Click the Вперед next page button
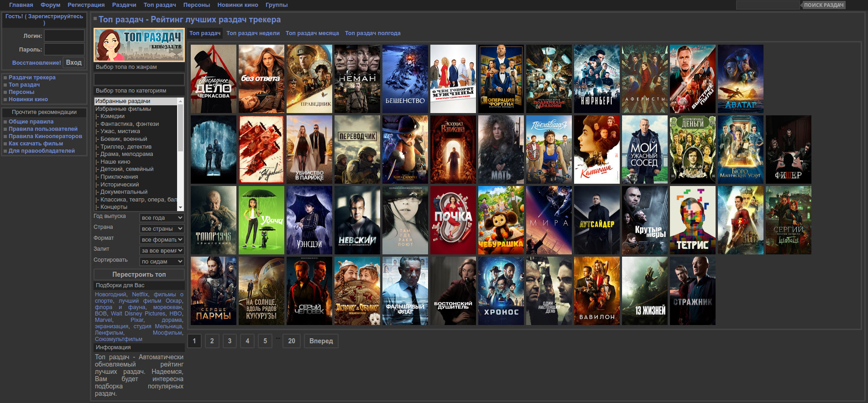This screenshot has height=403, width=868. (321, 341)
